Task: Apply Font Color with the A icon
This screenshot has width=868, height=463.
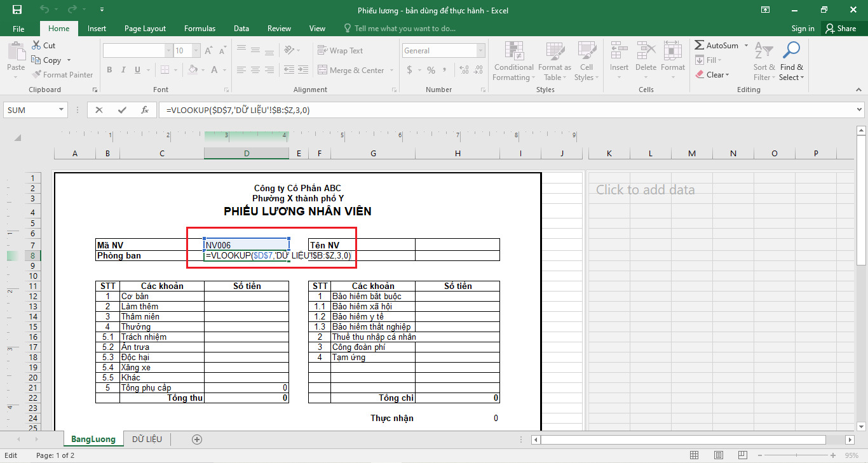Action: pos(214,70)
